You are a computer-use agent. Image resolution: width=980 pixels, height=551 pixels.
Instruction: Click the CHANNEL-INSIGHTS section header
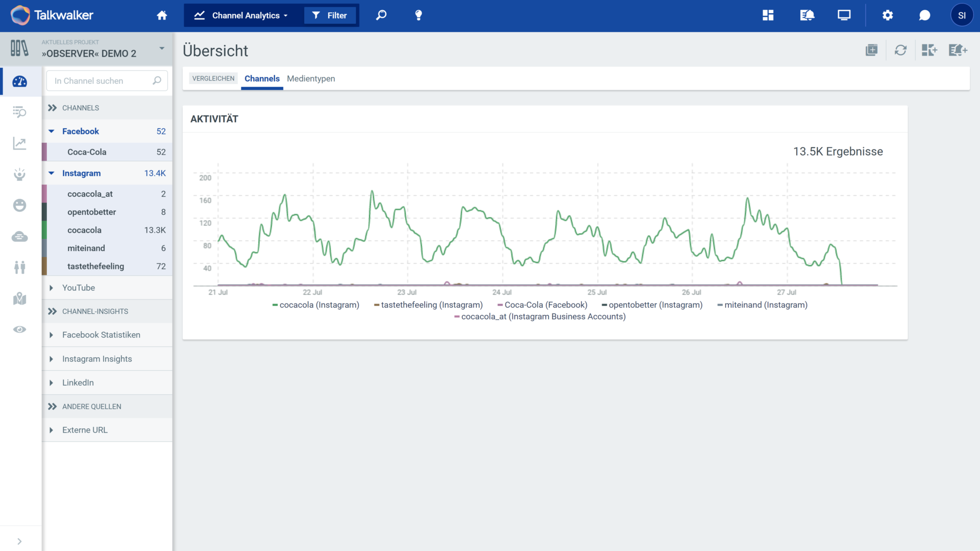tap(107, 311)
